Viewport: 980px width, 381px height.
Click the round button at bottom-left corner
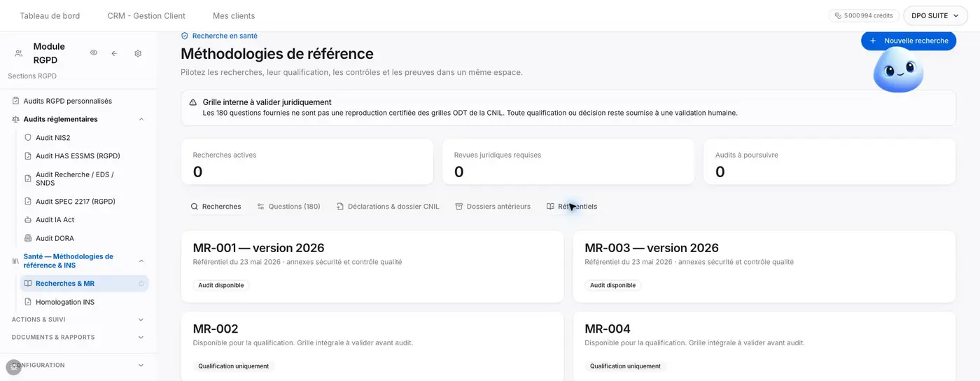[x=13, y=367]
